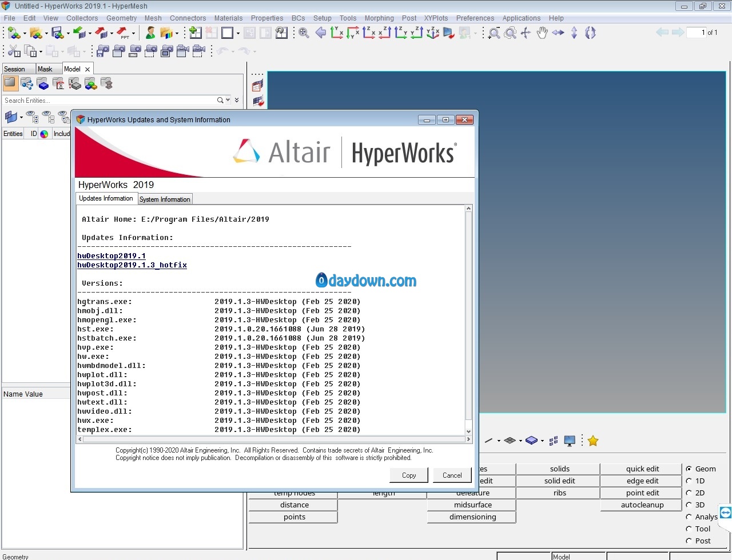Screen dimensions: 732x560
Task: Open the Search Entities options dropdown
Action: point(228,100)
